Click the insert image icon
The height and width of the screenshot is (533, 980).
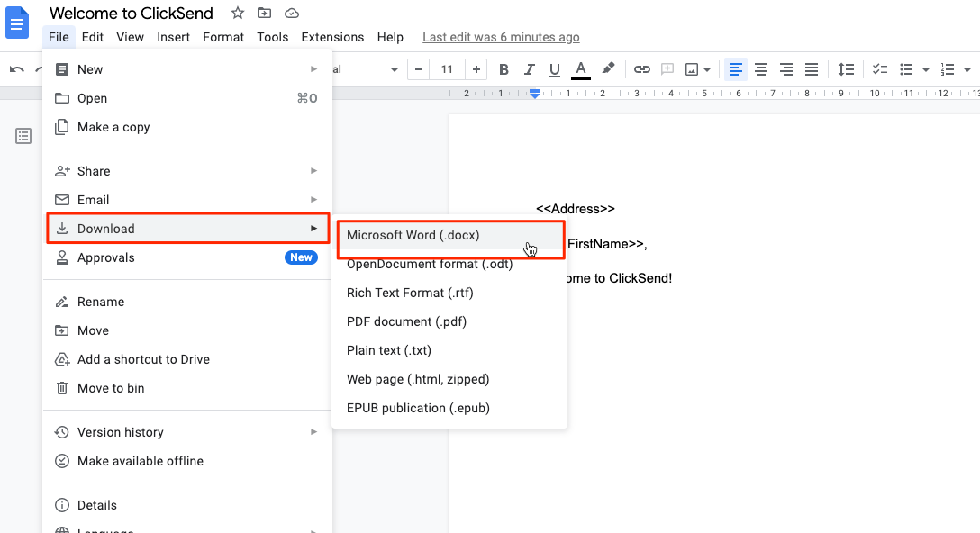(692, 69)
